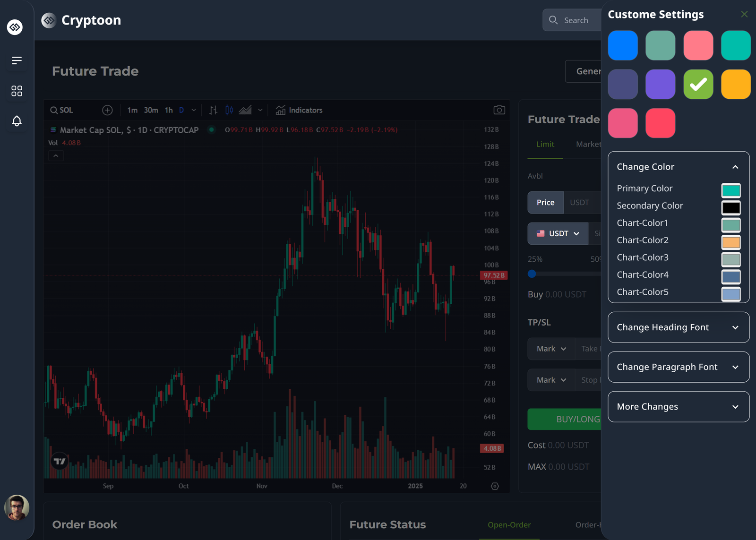Screen dimensions: 756x540
Task: Open the chart Indicators tool
Action: click(299, 110)
